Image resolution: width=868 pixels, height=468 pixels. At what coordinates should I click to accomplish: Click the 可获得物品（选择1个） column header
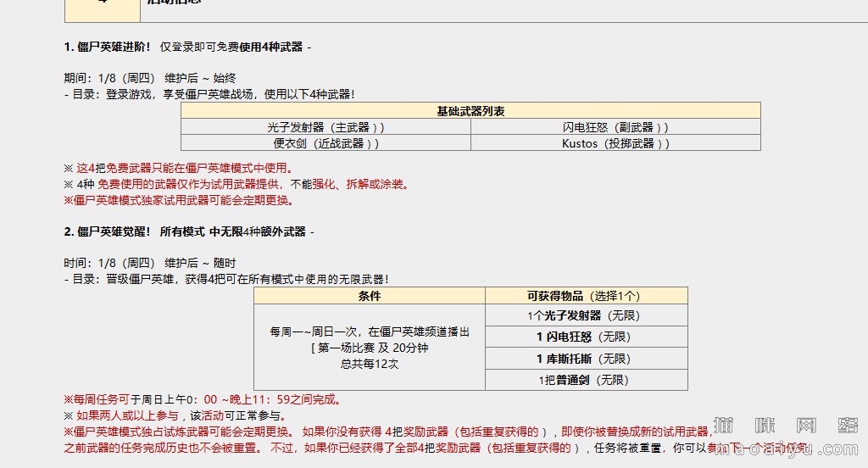[586, 296]
